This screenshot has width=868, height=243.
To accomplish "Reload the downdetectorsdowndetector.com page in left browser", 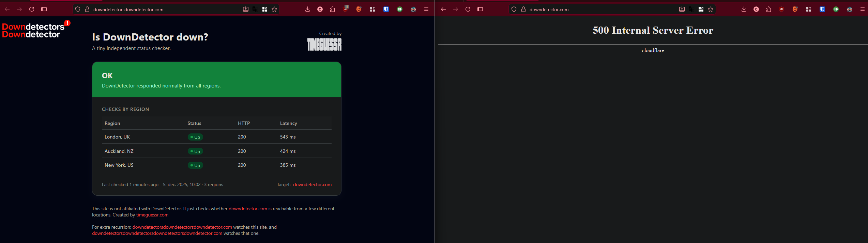I will coord(32,9).
